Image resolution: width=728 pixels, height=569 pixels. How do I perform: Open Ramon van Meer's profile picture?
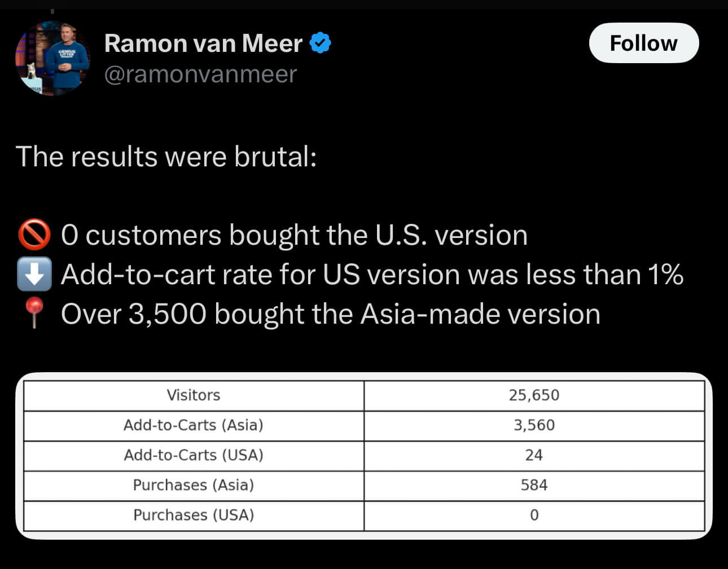tap(52, 58)
